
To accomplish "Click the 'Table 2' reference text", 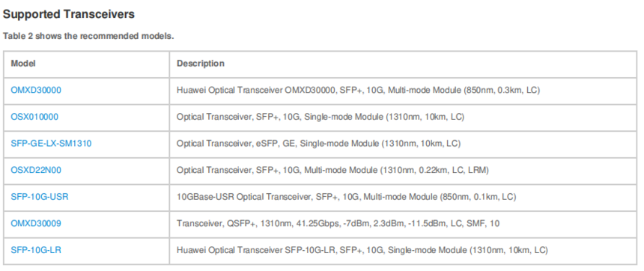I will tap(16, 36).
